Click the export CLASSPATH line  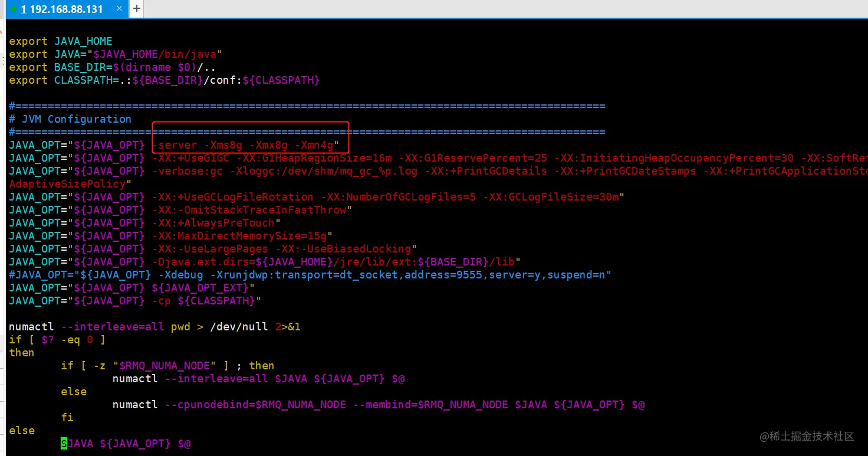pos(165,80)
